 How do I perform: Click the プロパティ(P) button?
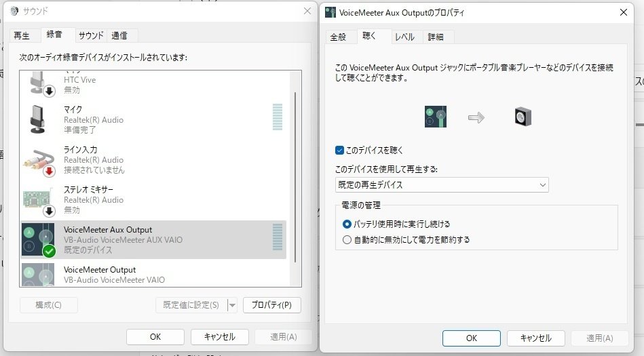point(272,305)
